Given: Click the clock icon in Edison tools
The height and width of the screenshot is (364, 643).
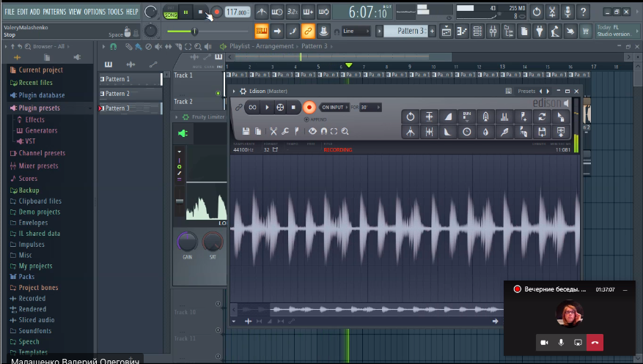Looking at the screenshot, I should [x=466, y=132].
